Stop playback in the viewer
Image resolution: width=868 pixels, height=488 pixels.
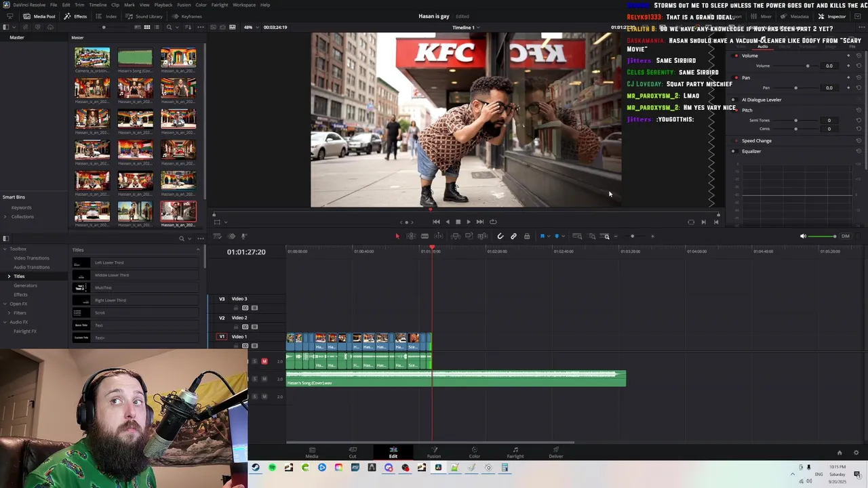458,222
